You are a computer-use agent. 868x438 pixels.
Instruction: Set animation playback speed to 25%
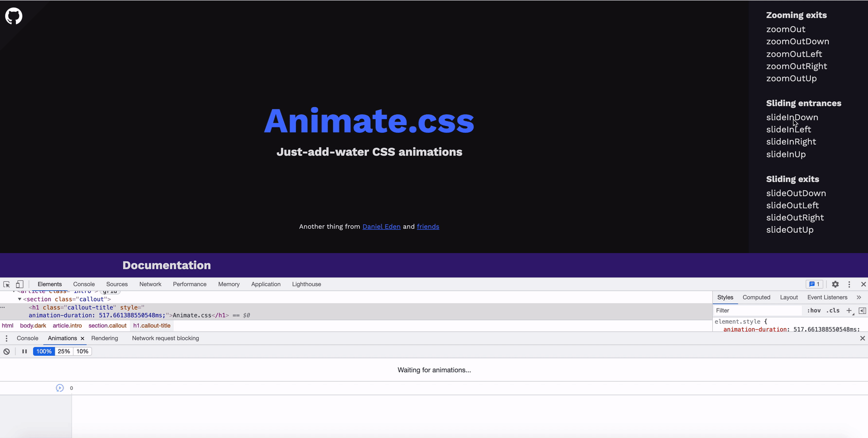(64, 351)
